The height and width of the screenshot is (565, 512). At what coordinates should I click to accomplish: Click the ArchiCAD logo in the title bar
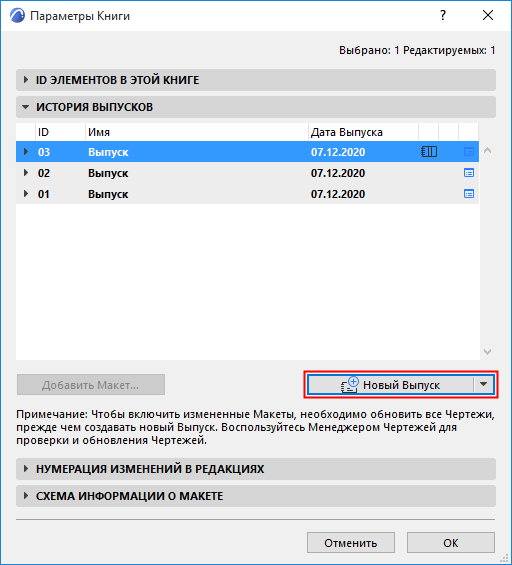pyautogui.click(x=17, y=16)
